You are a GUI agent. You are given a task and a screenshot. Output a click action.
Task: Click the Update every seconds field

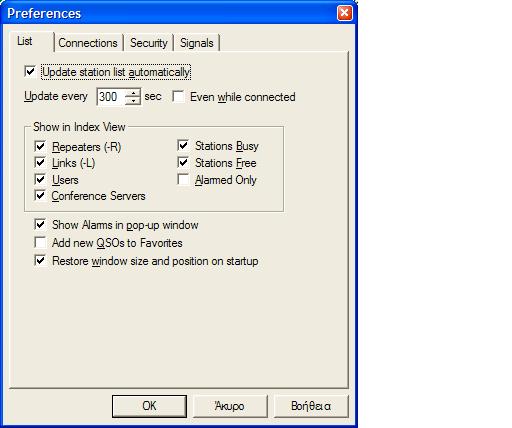[x=111, y=97]
